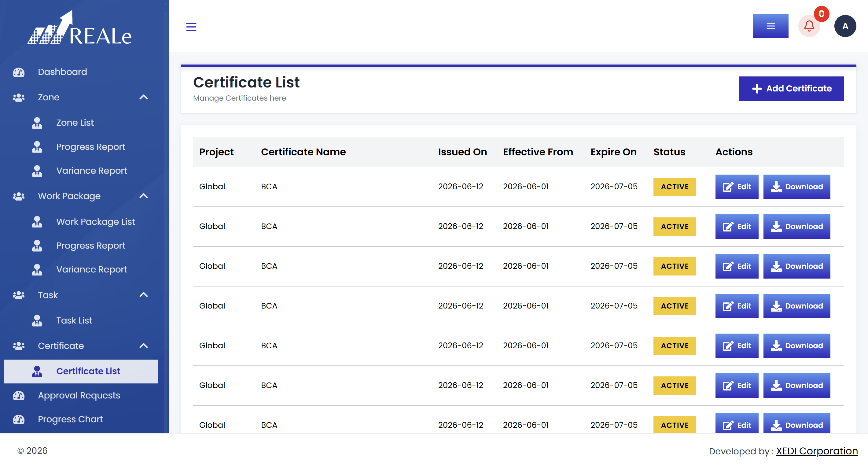Click the Expire On column header
This screenshot has height=466, width=868.
(x=613, y=152)
